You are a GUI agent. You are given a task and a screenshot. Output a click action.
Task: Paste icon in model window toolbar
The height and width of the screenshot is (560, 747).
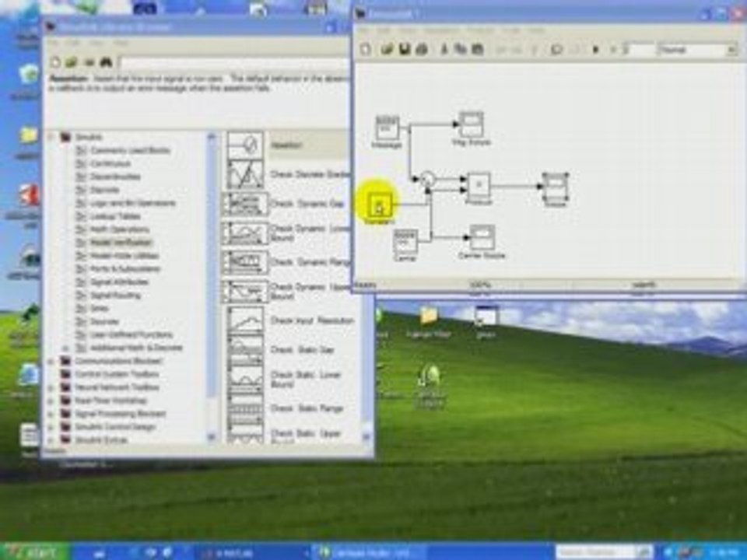coord(477,49)
